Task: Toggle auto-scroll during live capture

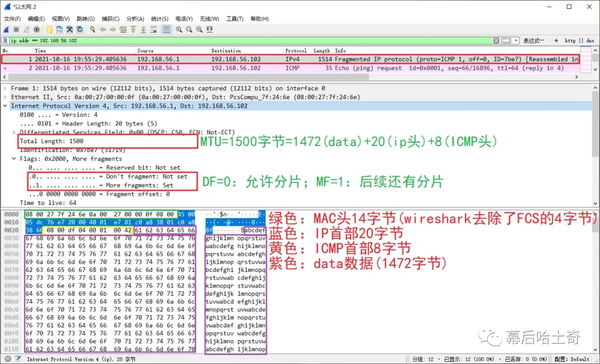Action: click(154, 29)
